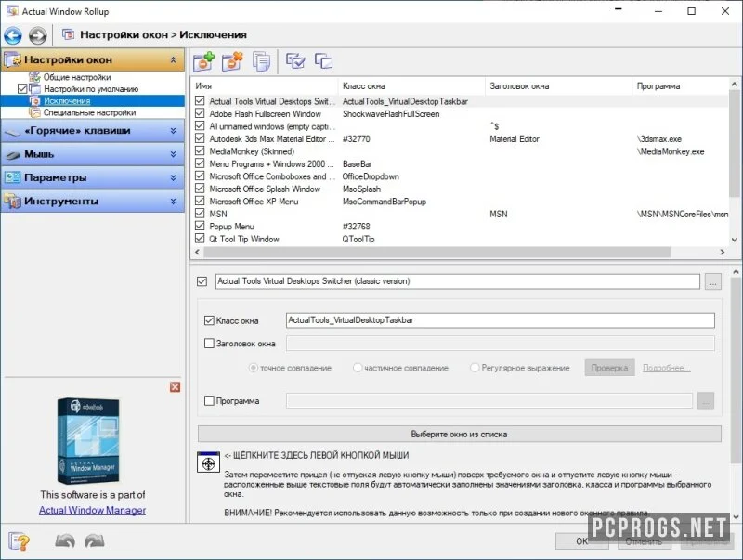This screenshot has width=743, height=560.
Task: Click the Actual Window Manager product box image
Action: 88,440
